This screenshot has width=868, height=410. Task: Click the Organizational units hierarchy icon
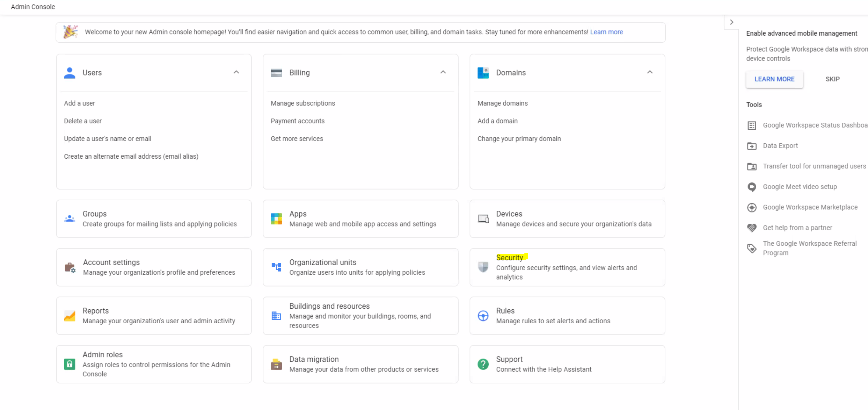pos(276,267)
